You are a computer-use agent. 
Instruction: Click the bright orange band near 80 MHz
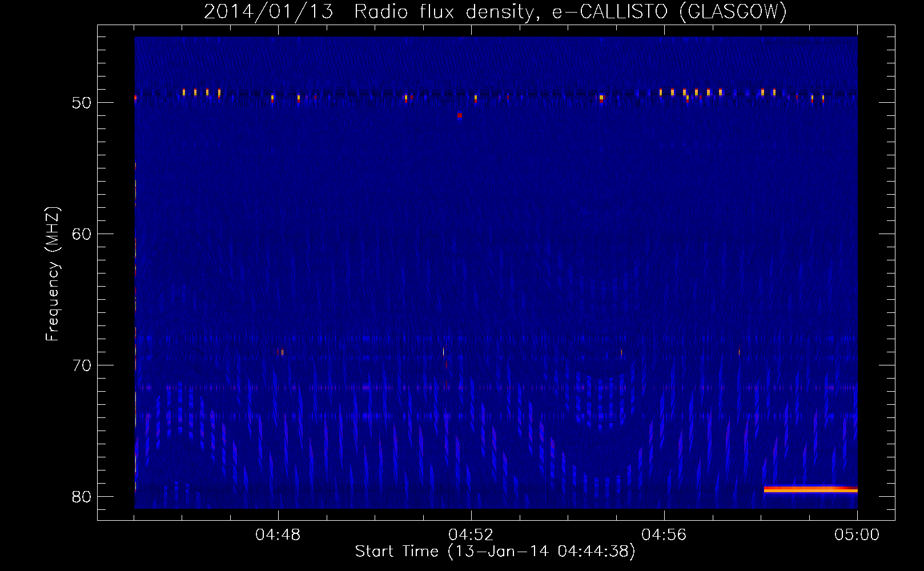(811, 489)
